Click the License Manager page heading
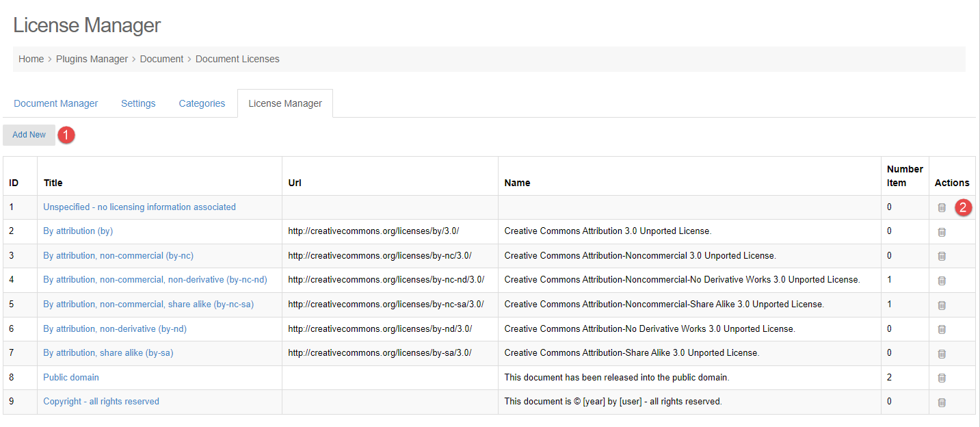Screen dimensions: 980x427 click(x=87, y=25)
